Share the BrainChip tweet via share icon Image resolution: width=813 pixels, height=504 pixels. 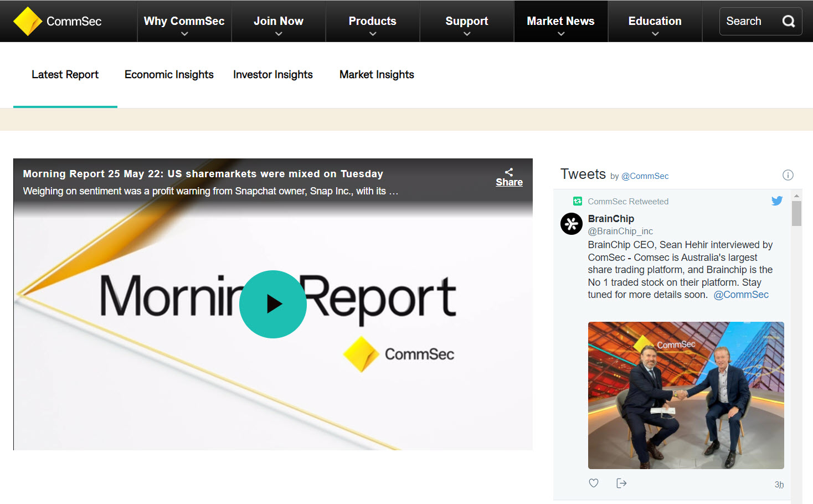click(621, 483)
